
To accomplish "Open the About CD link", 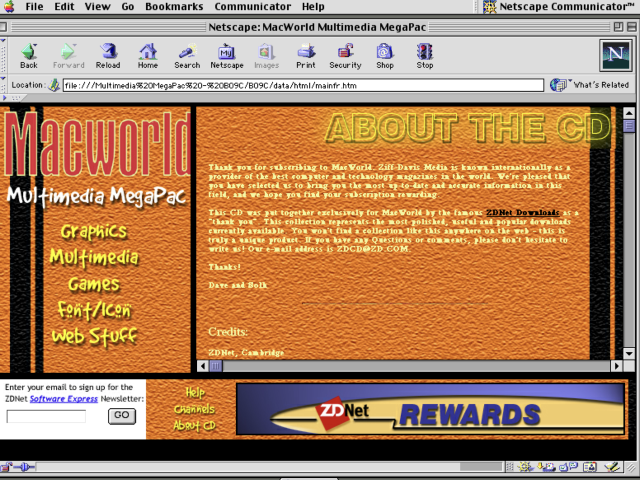I will tap(194, 426).
